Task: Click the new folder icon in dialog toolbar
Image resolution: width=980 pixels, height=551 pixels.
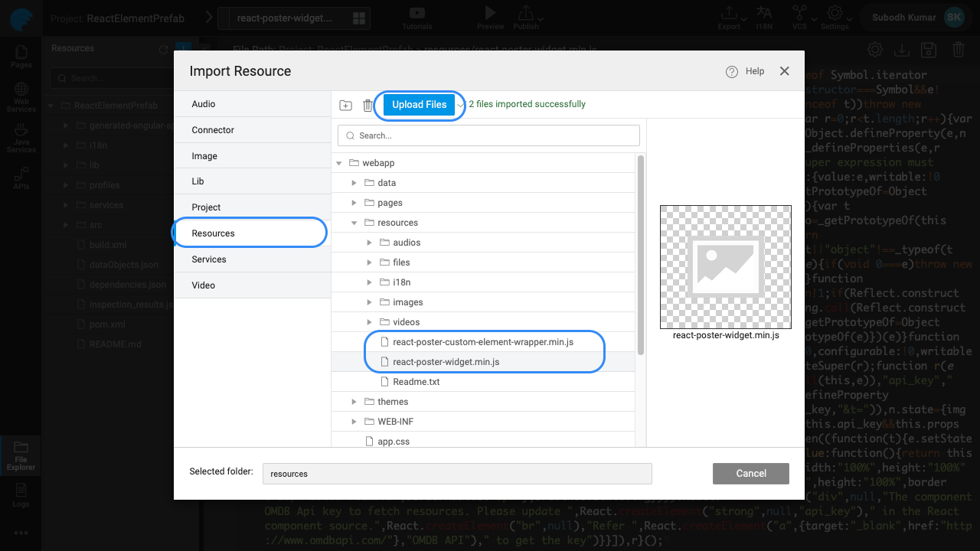Action: coord(345,106)
